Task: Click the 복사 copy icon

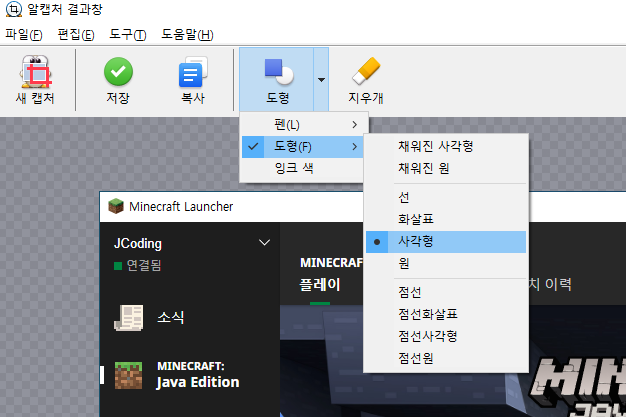Action: [x=193, y=72]
